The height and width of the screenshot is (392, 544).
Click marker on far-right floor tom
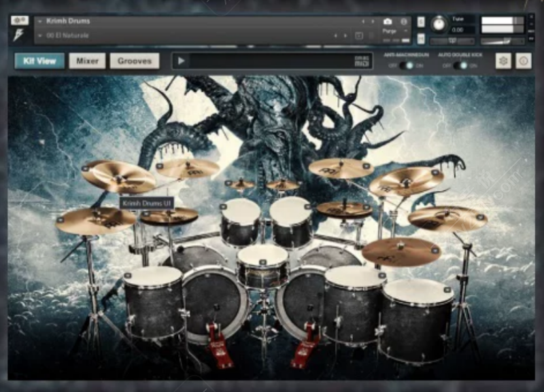pyautogui.click(x=447, y=290)
